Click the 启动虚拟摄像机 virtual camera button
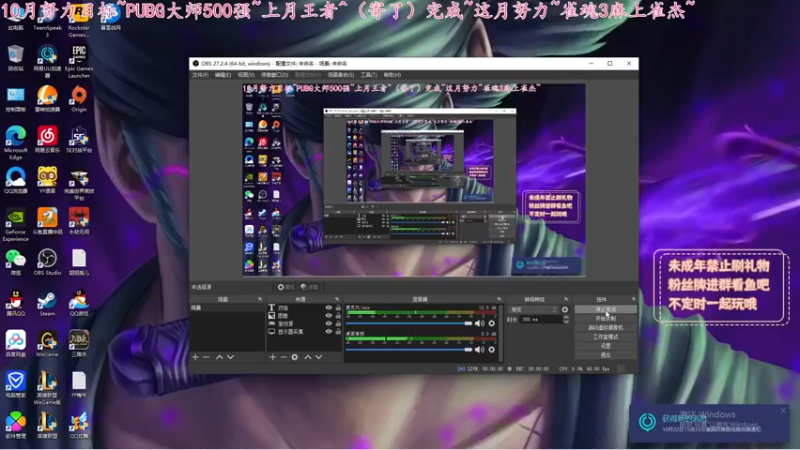 tap(606, 328)
